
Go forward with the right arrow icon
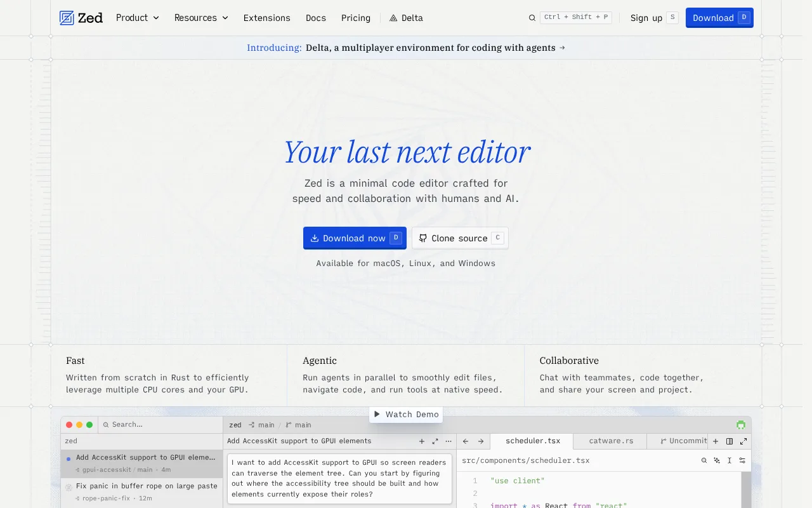point(481,441)
